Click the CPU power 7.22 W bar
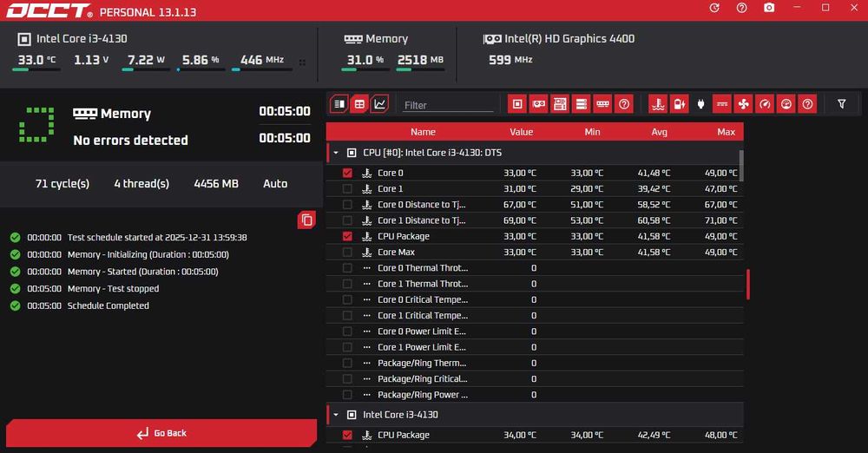868x453 pixels. point(147,69)
